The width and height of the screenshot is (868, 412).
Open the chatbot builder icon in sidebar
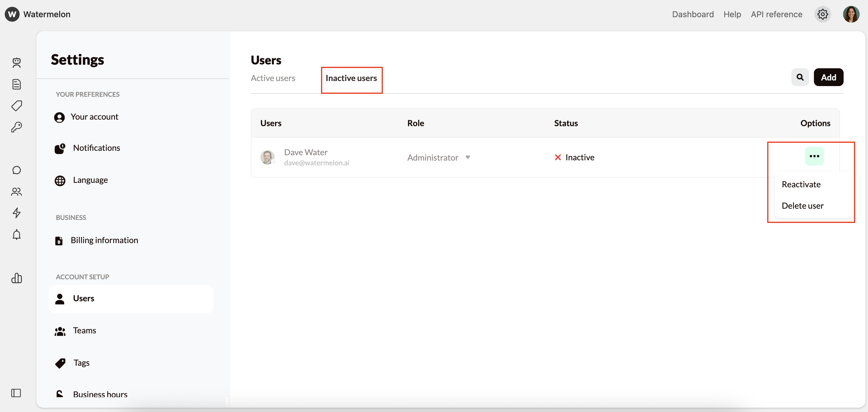click(17, 63)
